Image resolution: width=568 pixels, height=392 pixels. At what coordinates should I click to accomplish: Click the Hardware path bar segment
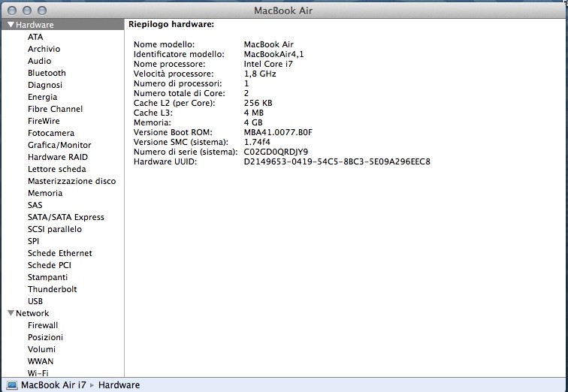click(119, 385)
